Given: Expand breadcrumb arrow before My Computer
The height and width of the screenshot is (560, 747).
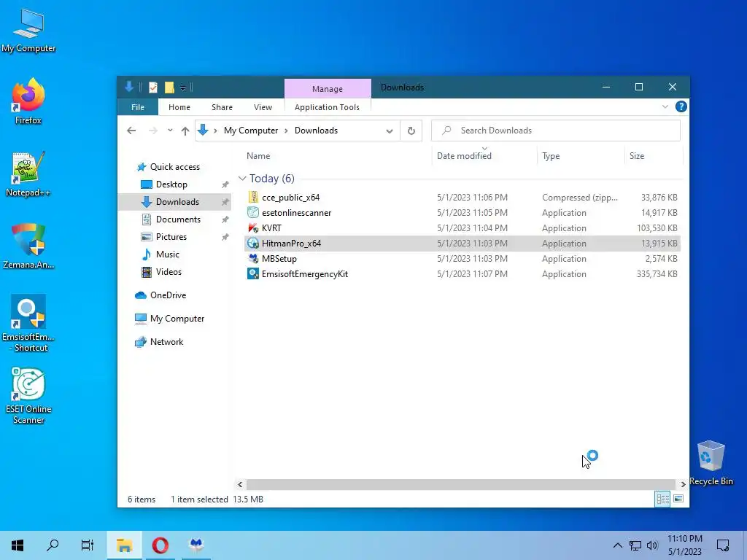Looking at the screenshot, I should 215,131.
